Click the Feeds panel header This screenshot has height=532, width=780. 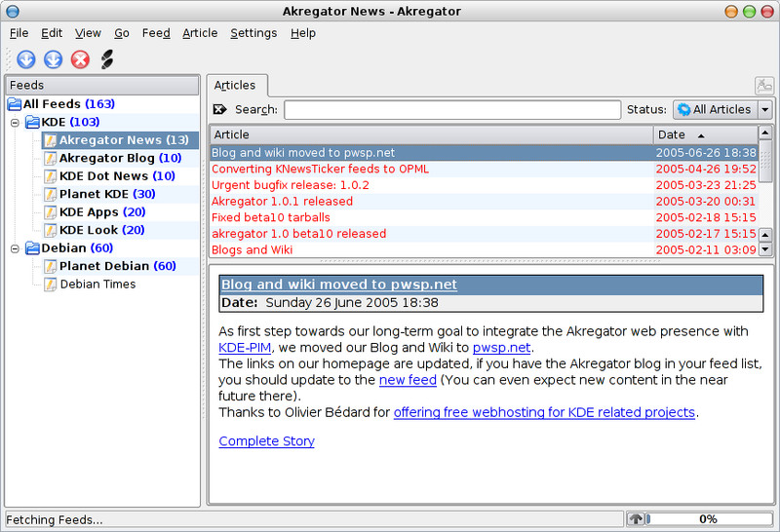tap(102, 85)
